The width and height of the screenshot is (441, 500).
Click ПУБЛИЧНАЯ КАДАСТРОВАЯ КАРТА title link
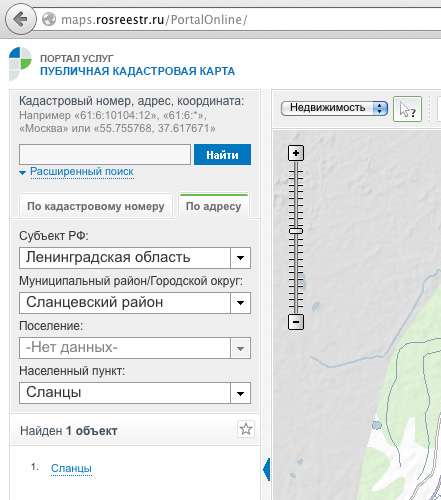[x=137, y=71]
